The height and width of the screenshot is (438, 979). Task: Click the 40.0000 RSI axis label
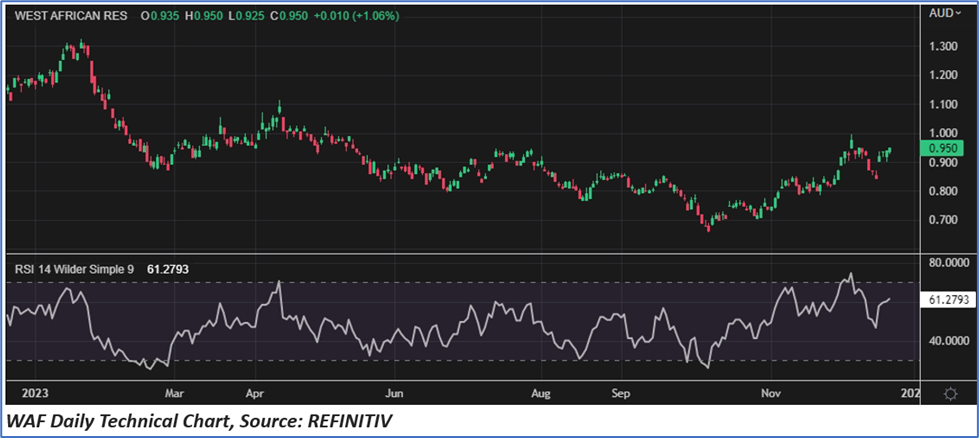tap(945, 341)
